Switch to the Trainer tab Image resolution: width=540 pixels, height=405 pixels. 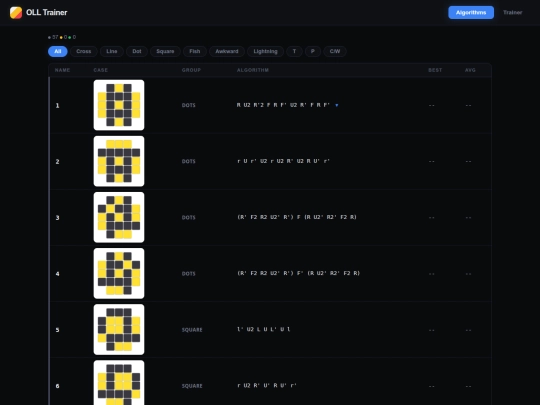pyautogui.click(x=512, y=12)
